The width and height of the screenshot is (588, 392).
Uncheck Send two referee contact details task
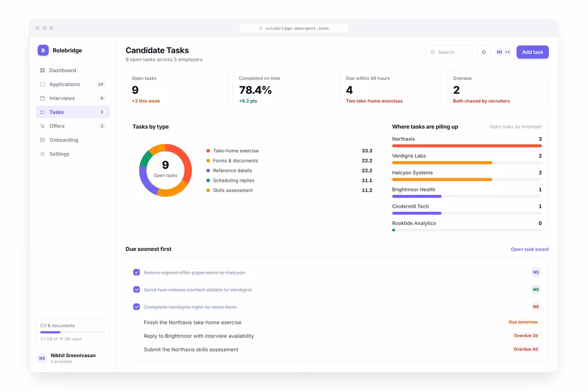(x=137, y=290)
